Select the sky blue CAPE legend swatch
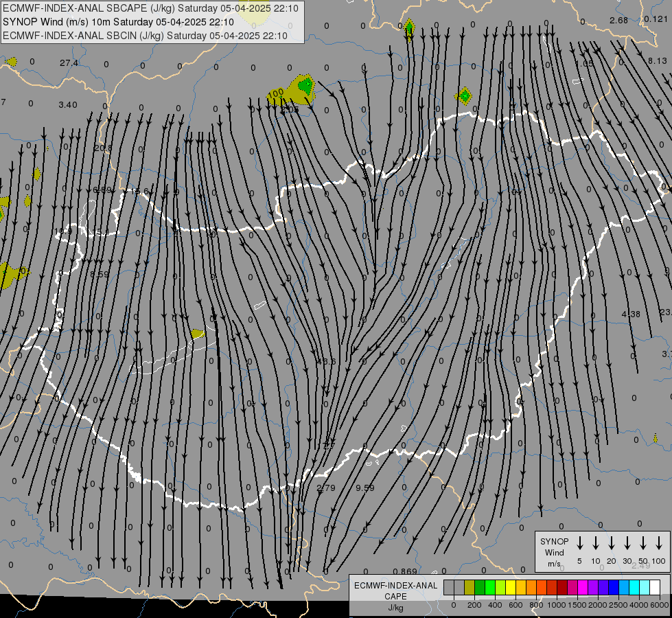The width and height of the screenshot is (672, 618). point(624,587)
